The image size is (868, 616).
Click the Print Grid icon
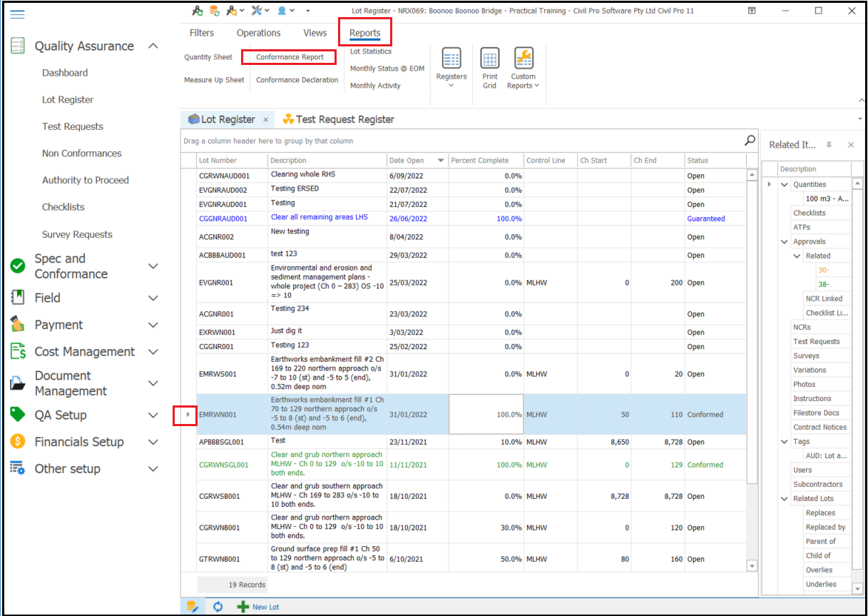click(x=489, y=59)
